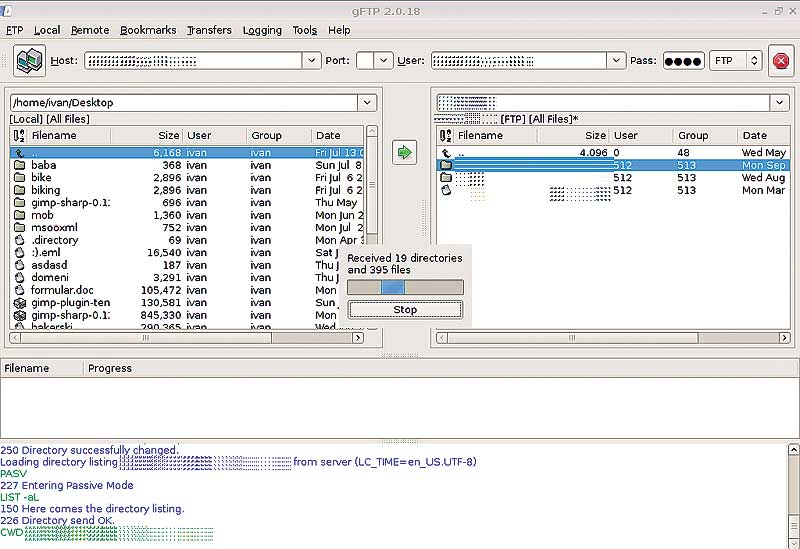Change protocol with FTP stepper

click(x=754, y=61)
